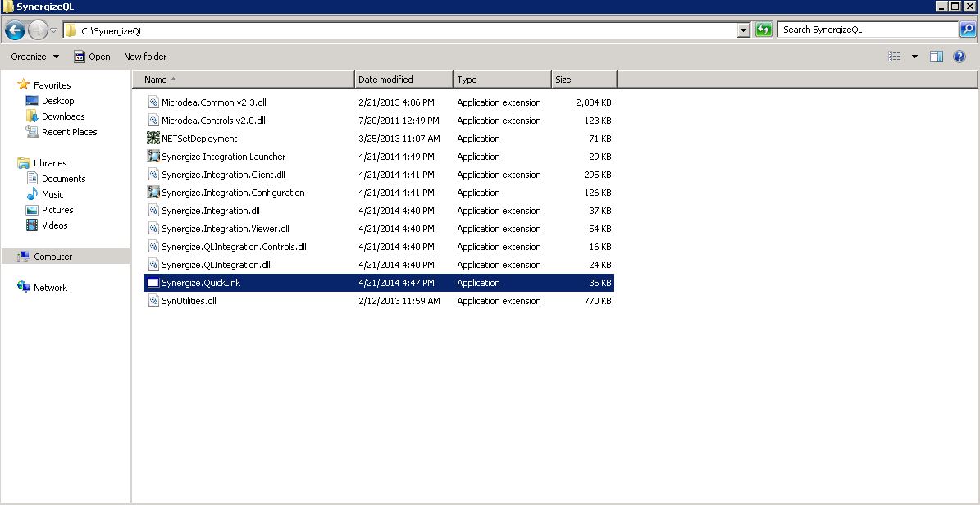This screenshot has height=505, width=980.
Task: Select Libraries in navigation pane
Action: tap(50, 163)
